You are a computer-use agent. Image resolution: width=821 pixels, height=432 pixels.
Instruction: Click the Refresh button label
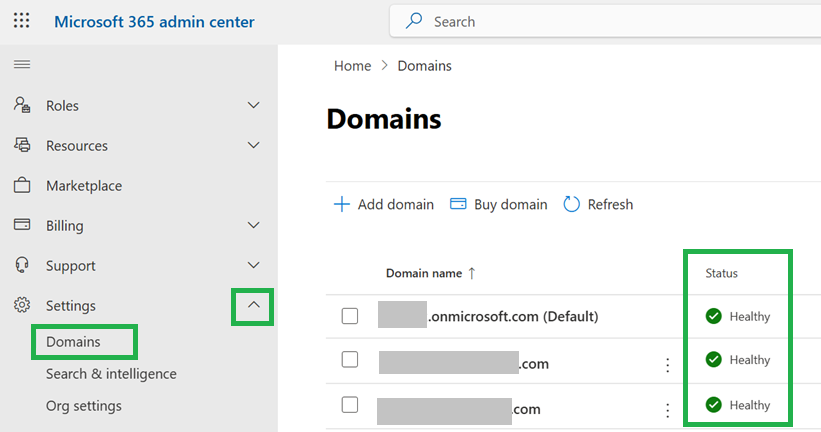[610, 204]
